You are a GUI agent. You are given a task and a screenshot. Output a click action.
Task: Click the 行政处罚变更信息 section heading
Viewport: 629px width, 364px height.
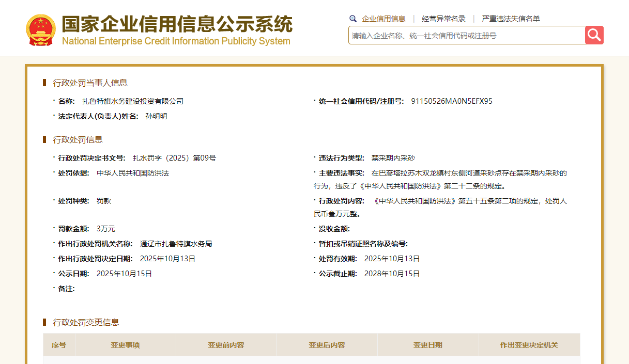(86, 322)
